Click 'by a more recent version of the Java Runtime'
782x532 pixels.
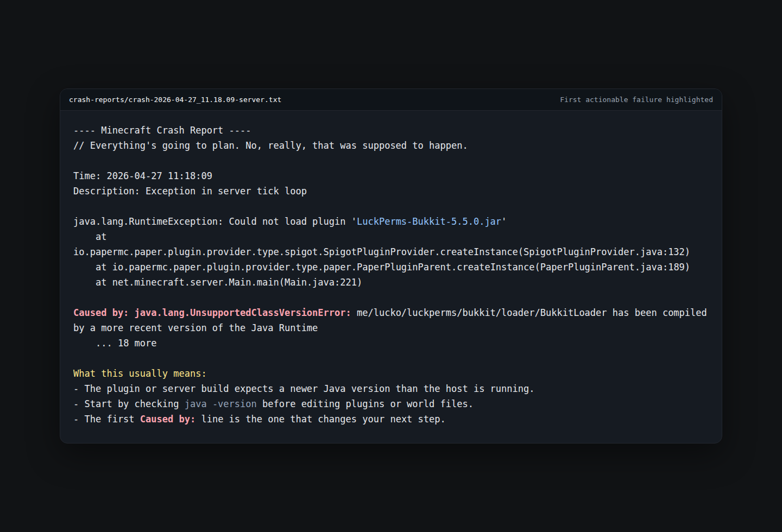coord(195,328)
